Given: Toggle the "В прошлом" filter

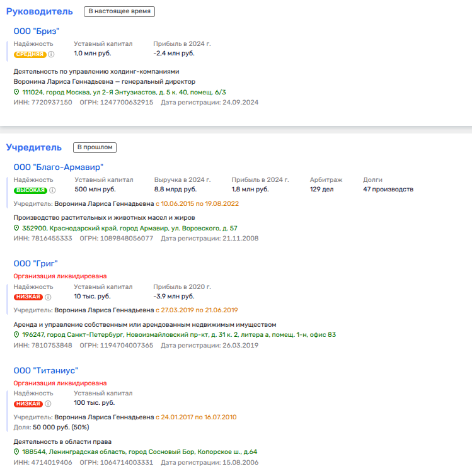Looking at the screenshot, I should pos(95,147).
